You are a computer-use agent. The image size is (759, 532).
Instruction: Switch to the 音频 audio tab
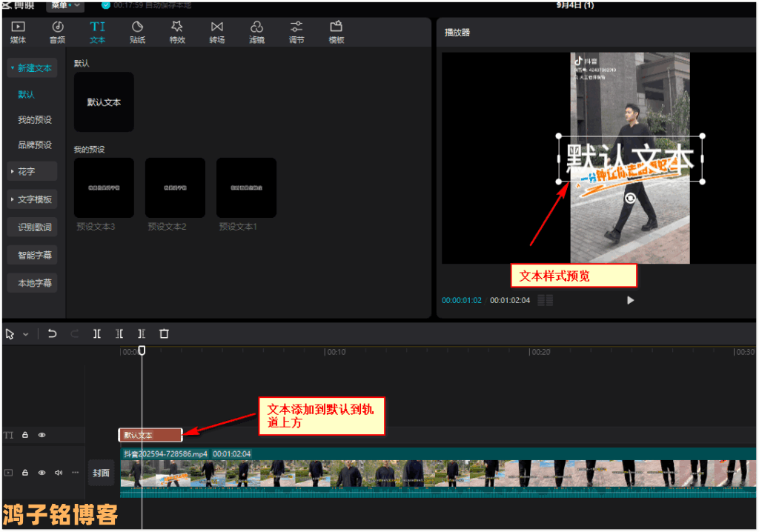57,32
